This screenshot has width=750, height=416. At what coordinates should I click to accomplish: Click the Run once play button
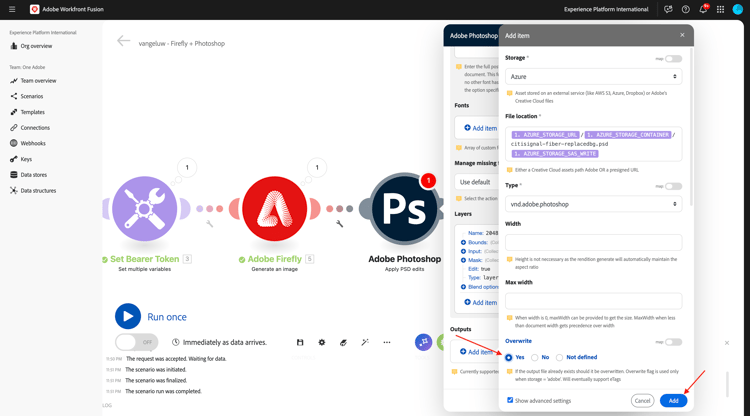(x=128, y=317)
